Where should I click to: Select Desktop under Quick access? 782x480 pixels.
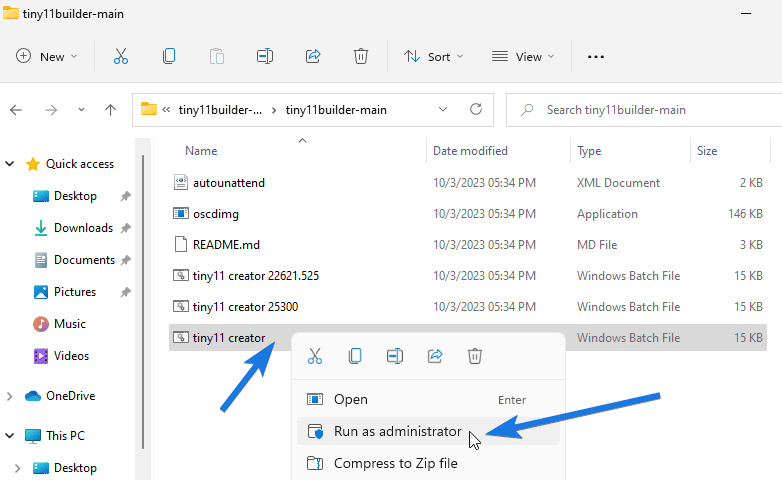point(75,196)
